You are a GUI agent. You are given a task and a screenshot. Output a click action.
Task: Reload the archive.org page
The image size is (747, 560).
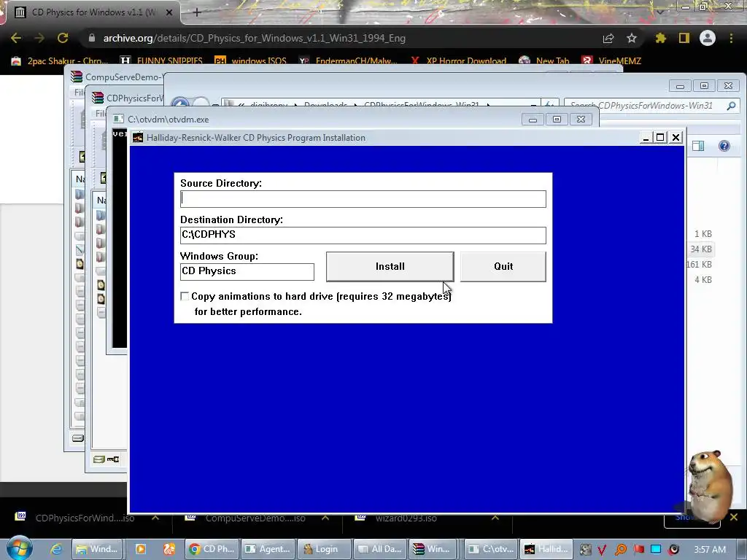(63, 38)
